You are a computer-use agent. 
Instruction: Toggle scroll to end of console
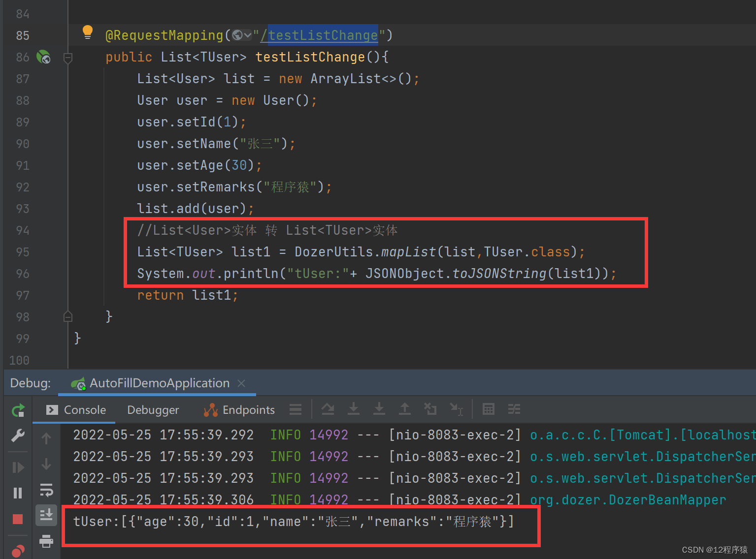tap(46, 515)
